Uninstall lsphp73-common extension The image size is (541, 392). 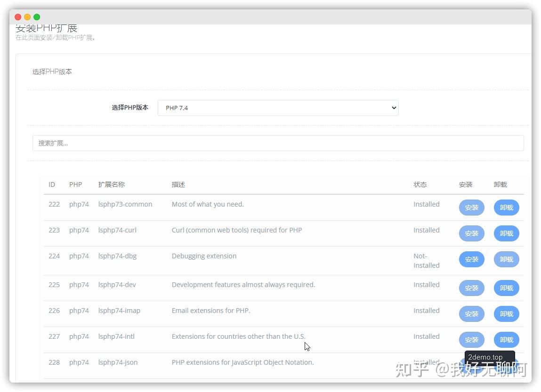507,208
